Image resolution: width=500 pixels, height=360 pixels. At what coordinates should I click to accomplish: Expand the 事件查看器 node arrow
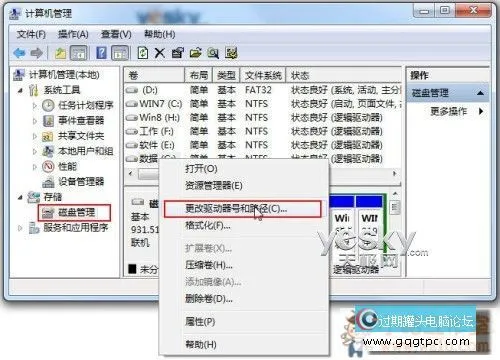(x=35, y=121)
